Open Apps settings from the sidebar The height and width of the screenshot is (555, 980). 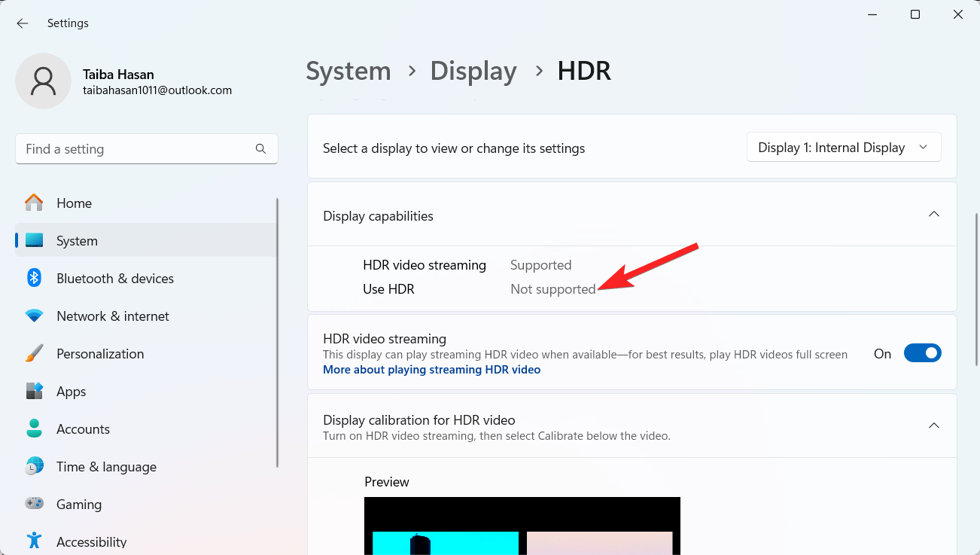71,391
